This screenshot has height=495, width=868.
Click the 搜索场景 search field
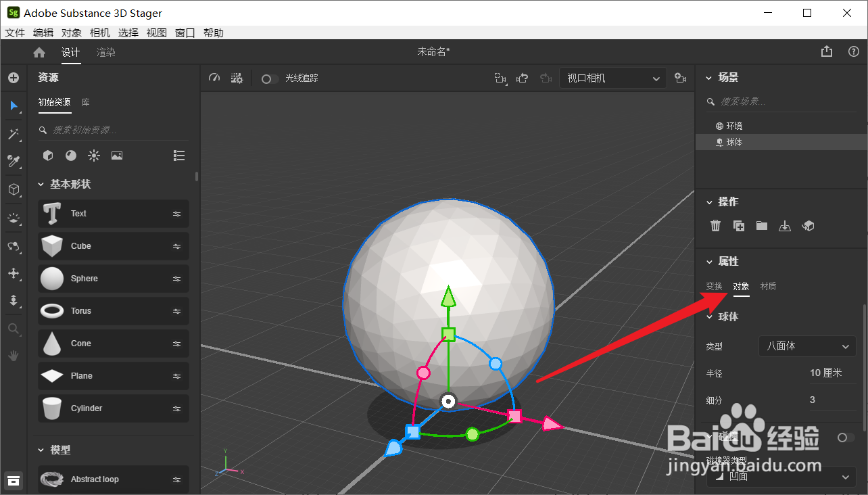tap(781, 101)
